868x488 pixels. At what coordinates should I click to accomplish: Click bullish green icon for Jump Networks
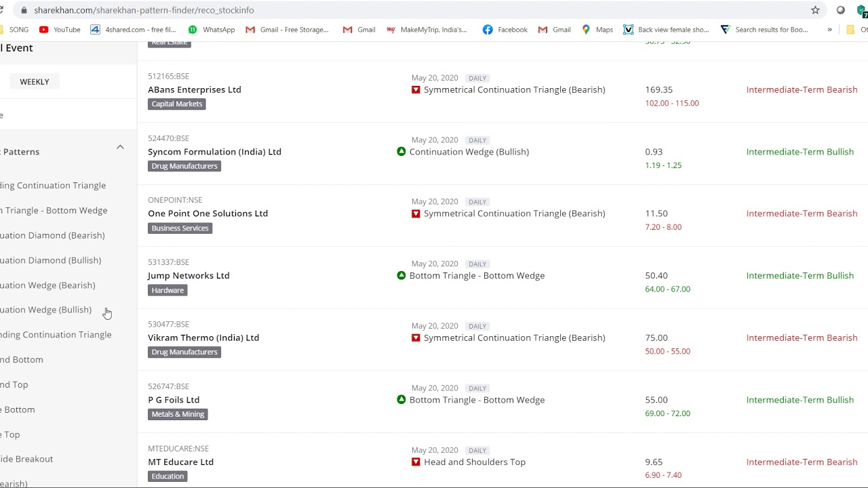click(401, 276)
